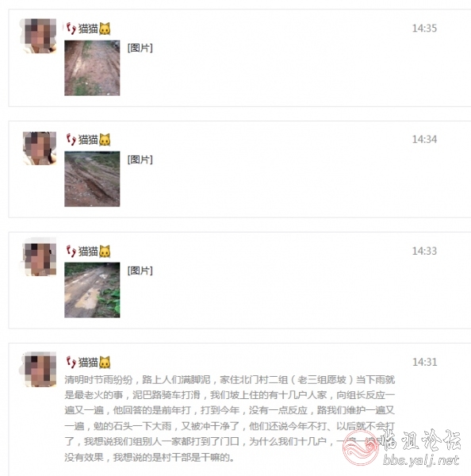Click the avatar in the 14:33 message
The width and height of the screenshot is (471, 476).
click(40, 258)
